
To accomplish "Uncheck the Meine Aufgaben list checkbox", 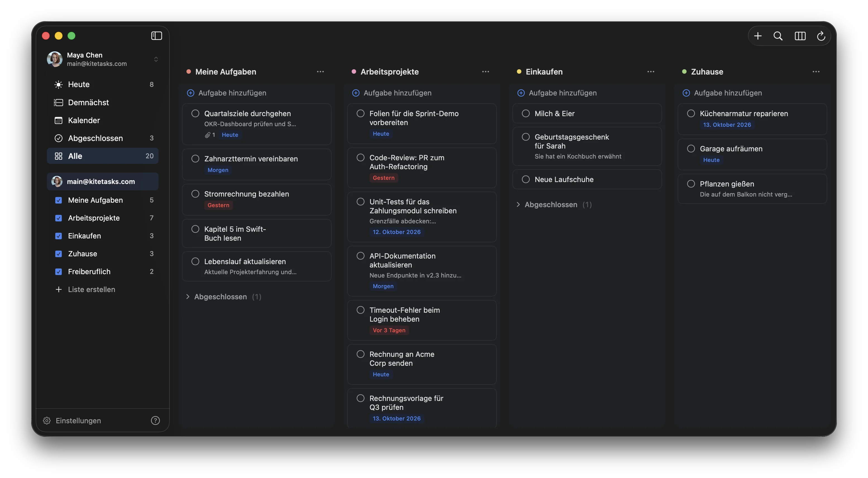I will pyautogui.click(x=59, y=200).
